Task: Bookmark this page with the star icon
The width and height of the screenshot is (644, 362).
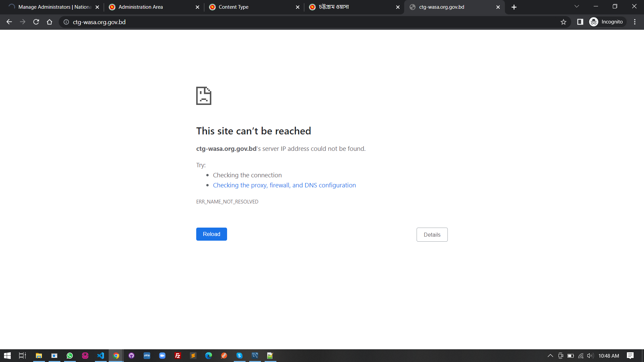Action: tap(563, 22)
